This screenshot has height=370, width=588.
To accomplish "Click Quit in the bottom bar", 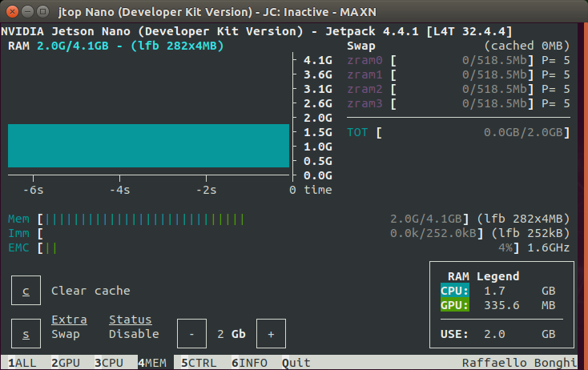I will (x=296, y=363).
